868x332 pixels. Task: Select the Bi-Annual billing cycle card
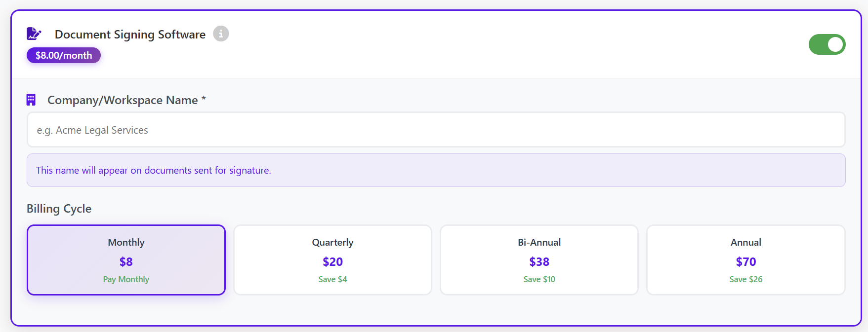coord(539,259)
